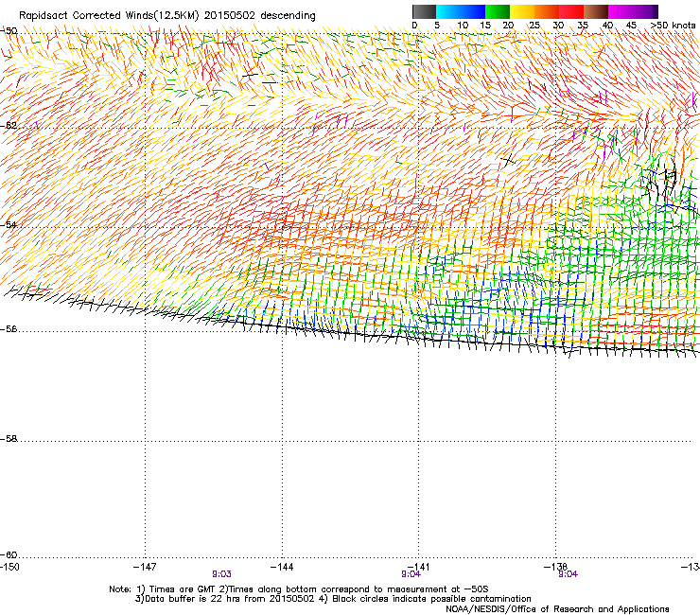
Task: Click the blue 10-15 knots legend swatch
Action: 473,11
